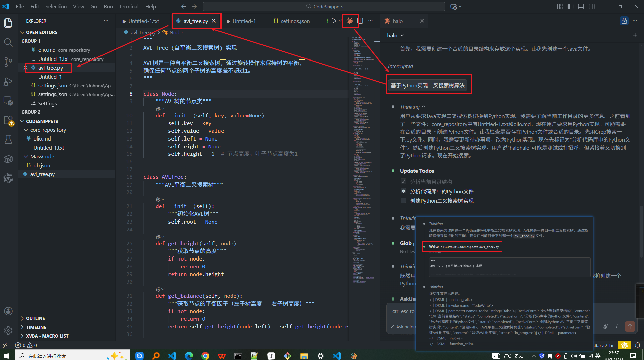Toggle secondary side bar layout icon
This screenshot has width=644, height=360.
pos(592,6)
